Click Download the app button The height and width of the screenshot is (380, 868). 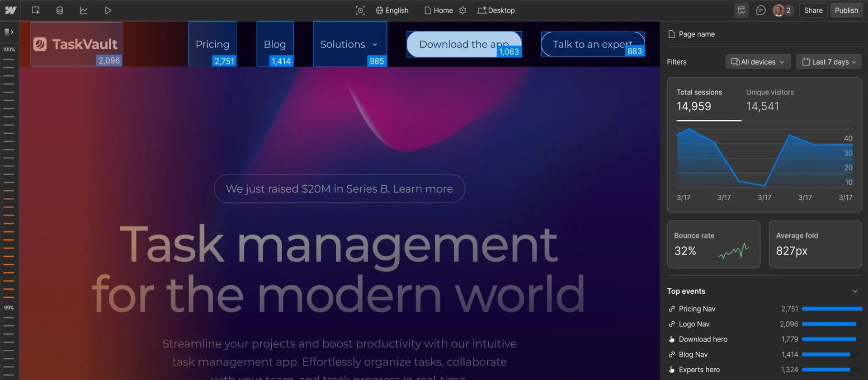click(464, 44)
